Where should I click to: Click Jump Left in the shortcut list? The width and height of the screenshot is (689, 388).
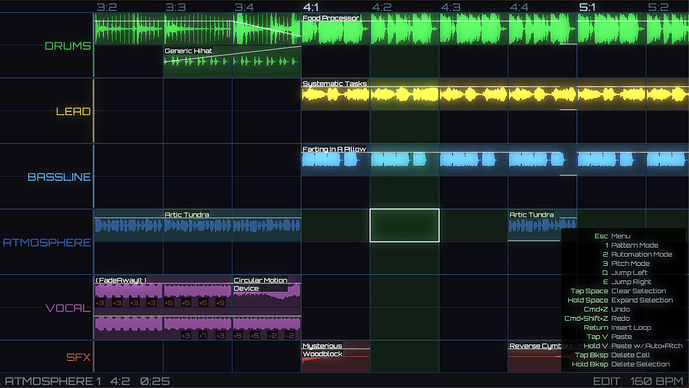[624, 273]
